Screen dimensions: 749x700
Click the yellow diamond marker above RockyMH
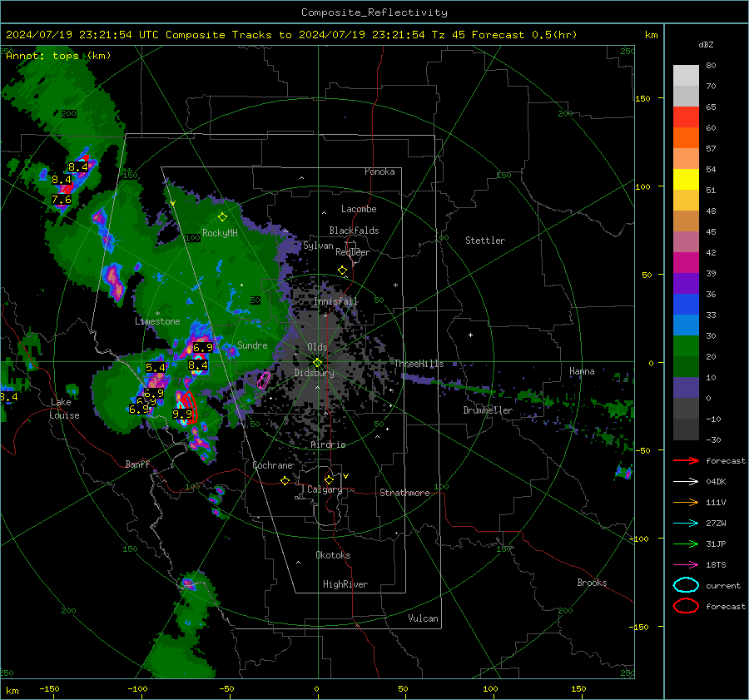tap(222, 217)
